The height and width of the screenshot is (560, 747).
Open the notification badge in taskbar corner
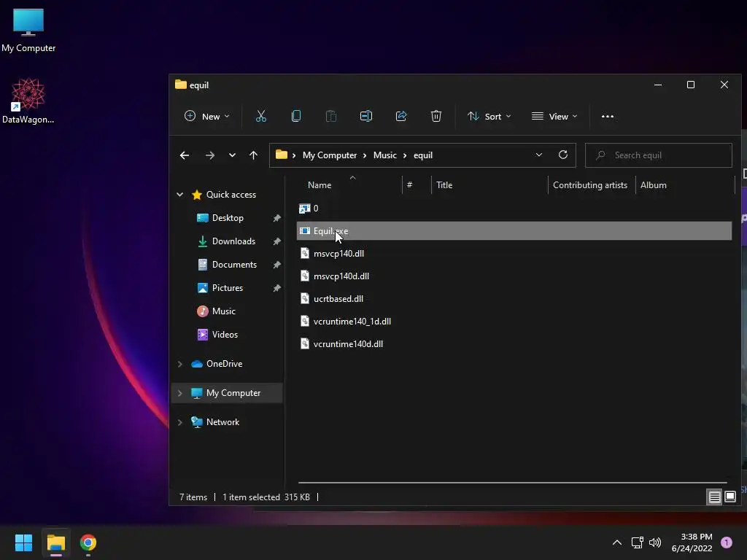727,542
